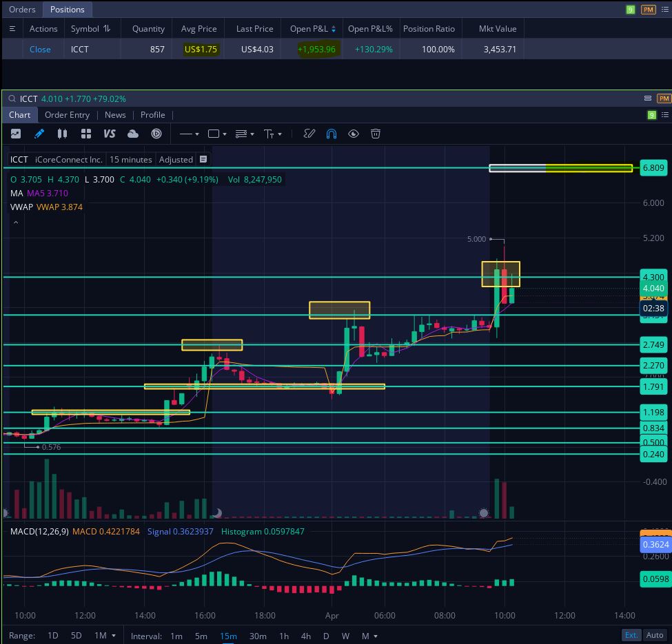Expand the 1M range dropdown
The image size is (672, 644).
[114, 636]
